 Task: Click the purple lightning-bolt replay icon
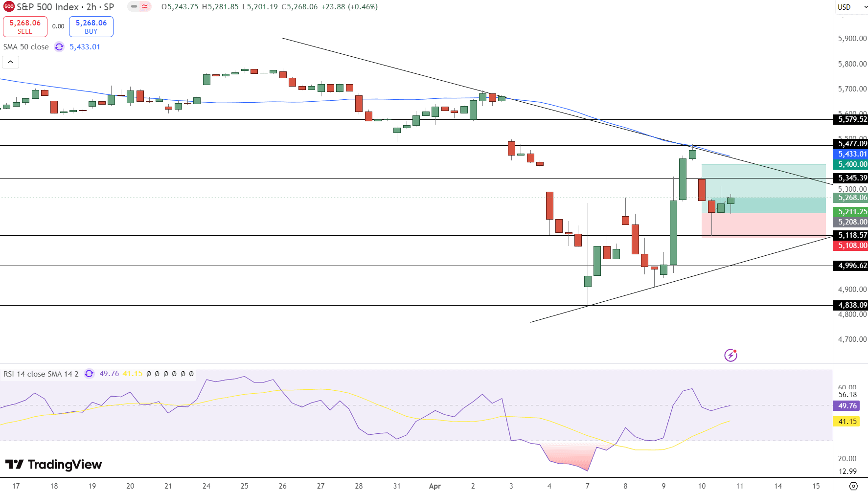731,355
